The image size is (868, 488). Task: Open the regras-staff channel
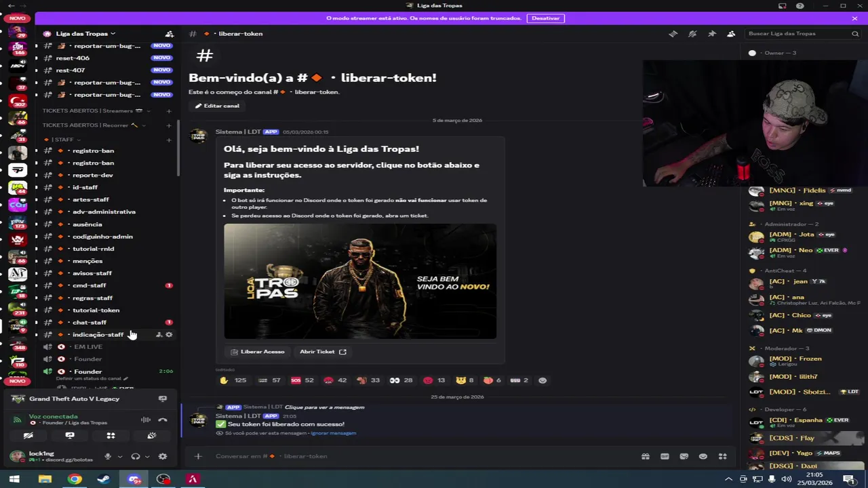[x=106, y=298]
